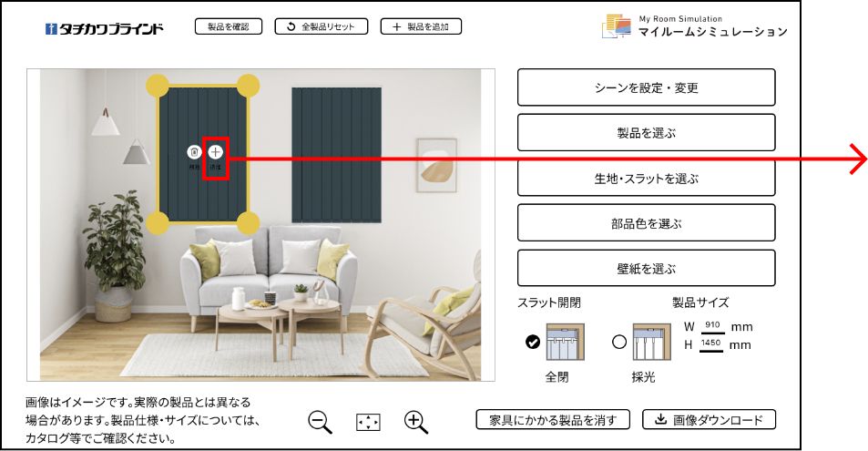
Task: Zoom in with the plus magnifier icon
Action: click(416, 422)
